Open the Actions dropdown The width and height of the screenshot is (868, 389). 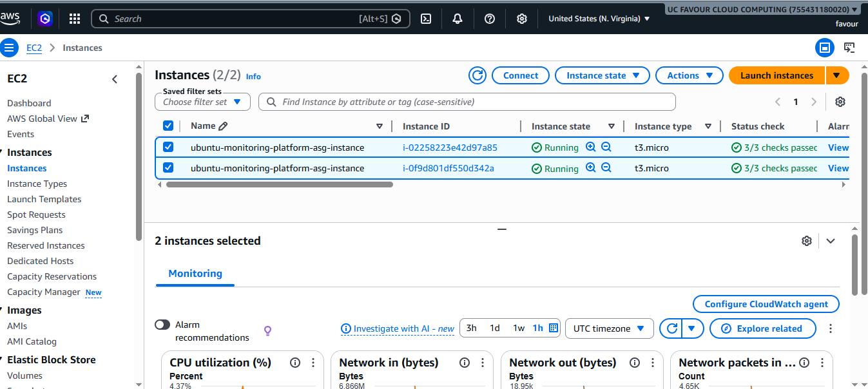(x=689, y=75)
